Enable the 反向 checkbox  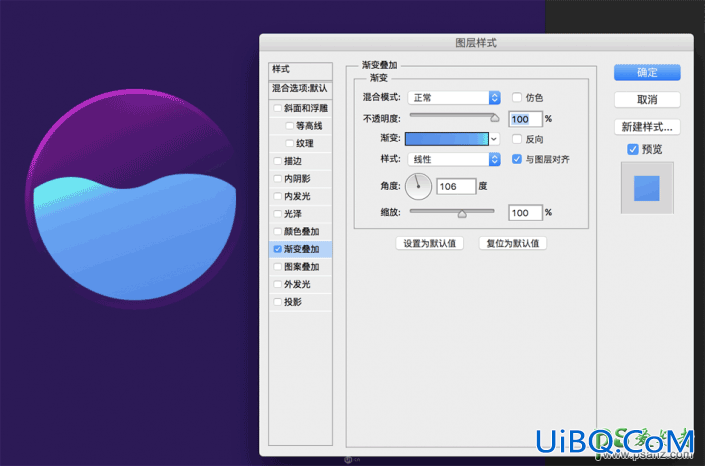pos(517,139)
